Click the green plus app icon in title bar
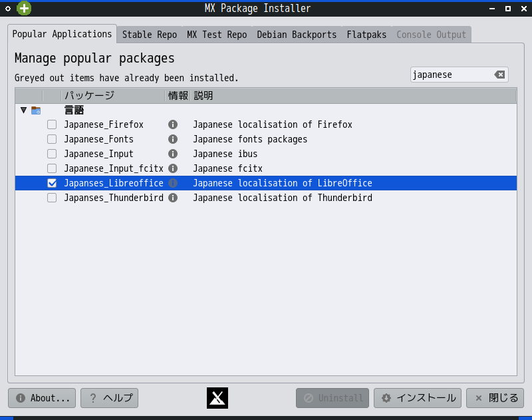This screenshot has width=532, height=420. click(24, 8)
